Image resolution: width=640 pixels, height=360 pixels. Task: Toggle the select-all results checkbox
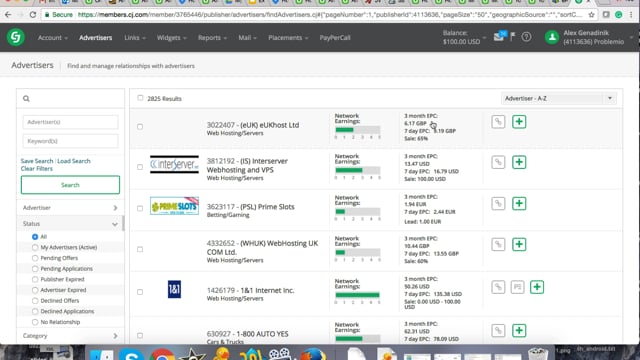(140, 98)
